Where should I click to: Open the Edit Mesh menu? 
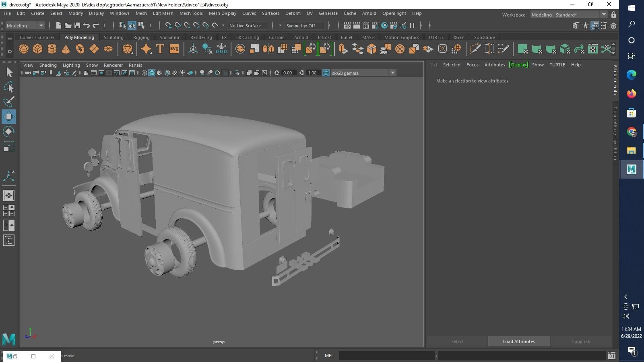(x=163, y=13)
